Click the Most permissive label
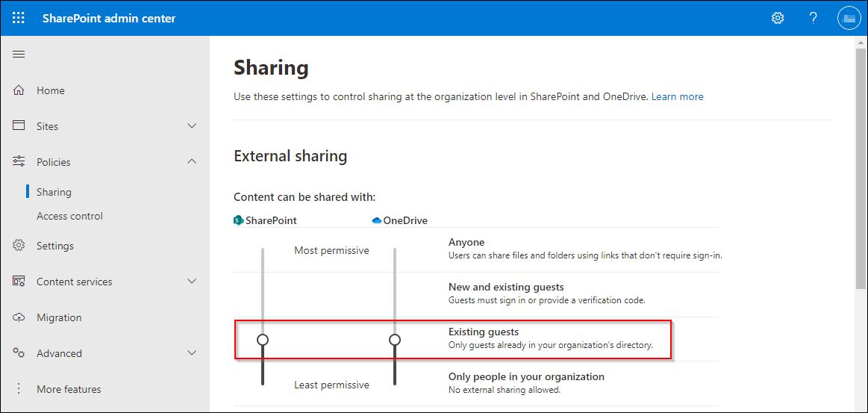Screen dimensions: 868x413 click(331, 250)
